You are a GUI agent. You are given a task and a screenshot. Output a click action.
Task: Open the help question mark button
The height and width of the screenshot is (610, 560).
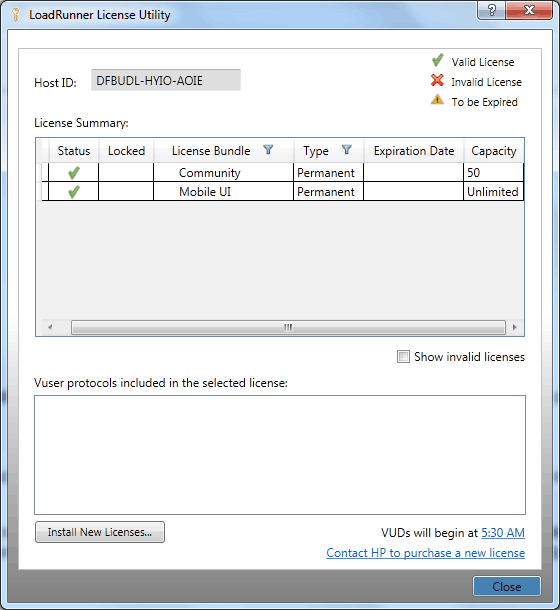(491, 10)
